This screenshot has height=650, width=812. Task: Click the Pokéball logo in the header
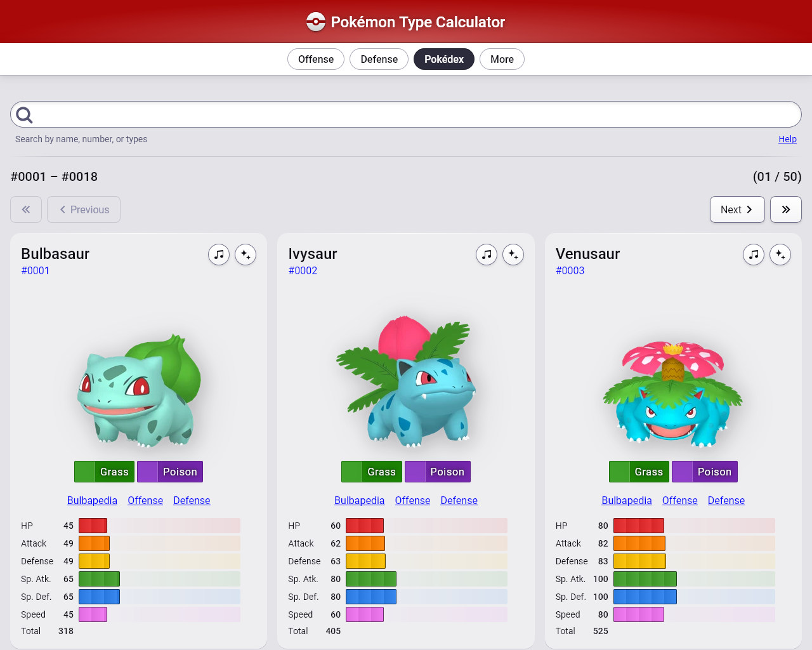pyautogui.click(x=315, y=22)
